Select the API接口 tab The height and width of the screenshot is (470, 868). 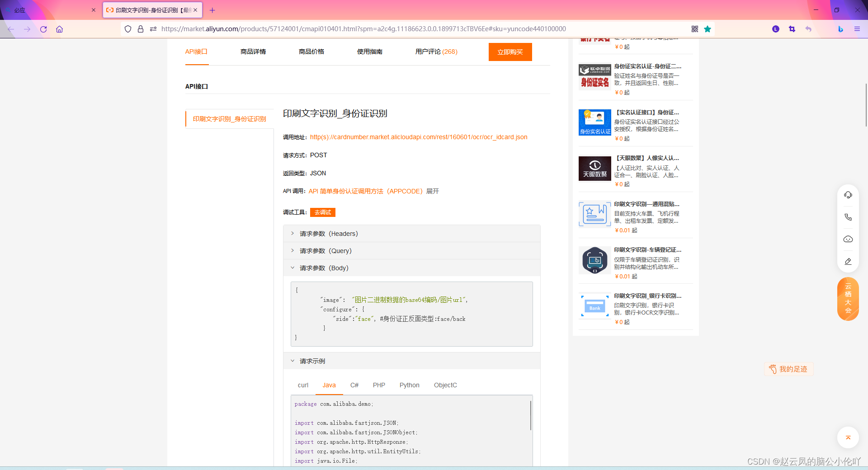[196, 52]
